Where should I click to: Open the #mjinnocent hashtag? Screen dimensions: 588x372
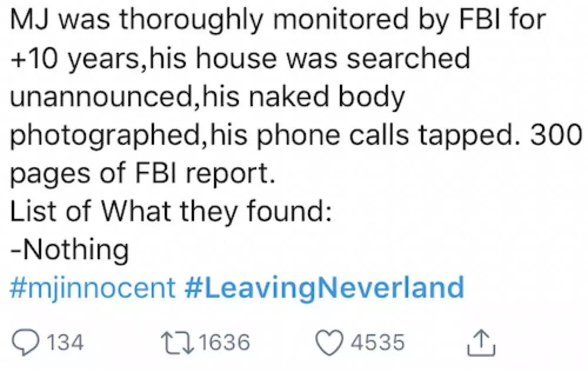coord(92,288)
